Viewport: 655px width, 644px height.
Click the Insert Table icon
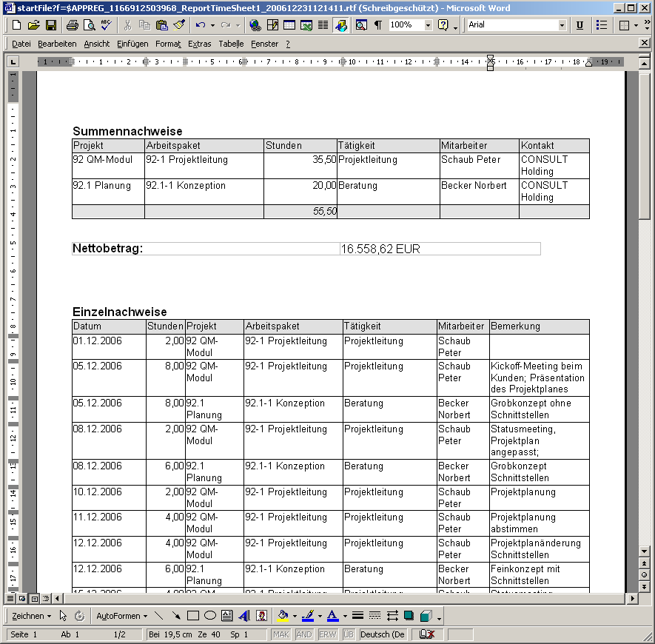(289, 25)
